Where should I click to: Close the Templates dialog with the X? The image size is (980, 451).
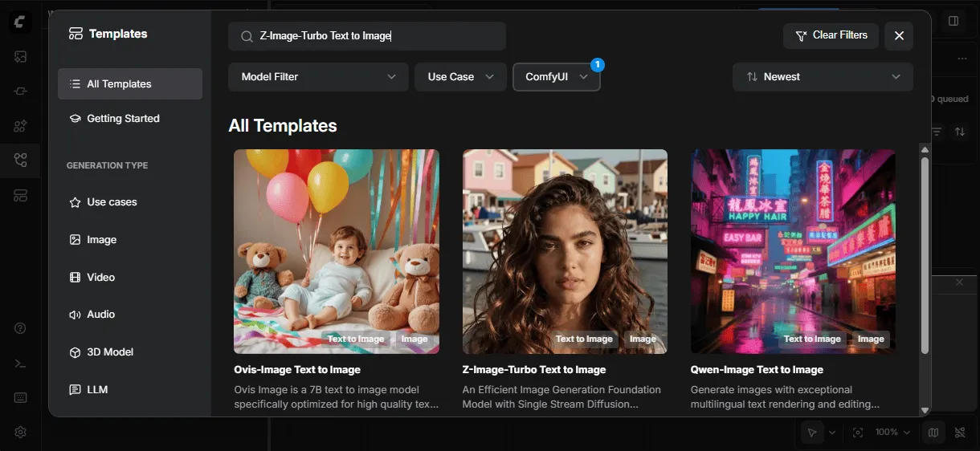tap(899, 35)
